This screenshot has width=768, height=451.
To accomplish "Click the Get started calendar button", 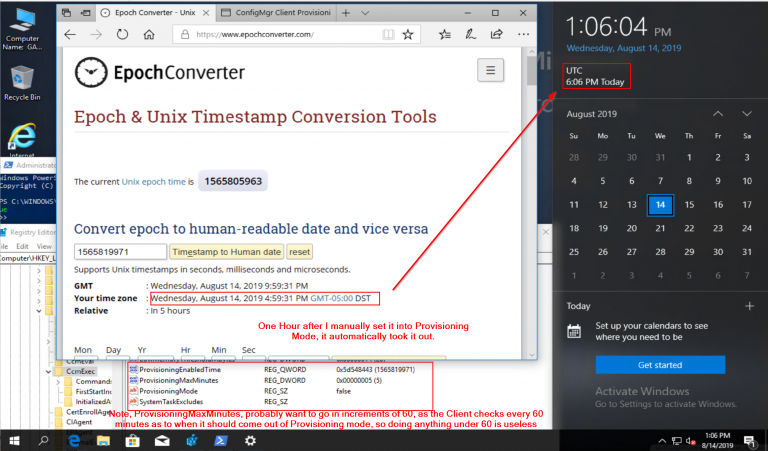I will (660, 365).
